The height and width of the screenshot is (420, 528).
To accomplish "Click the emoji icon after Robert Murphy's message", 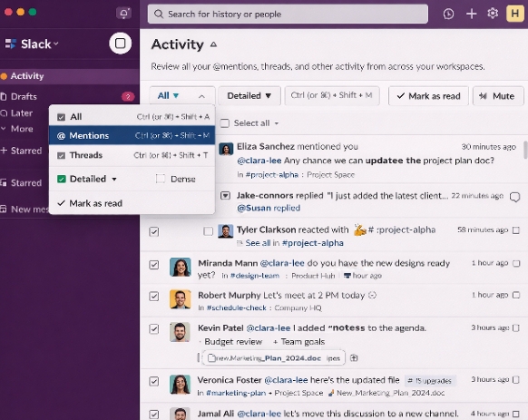I will 372,296.
